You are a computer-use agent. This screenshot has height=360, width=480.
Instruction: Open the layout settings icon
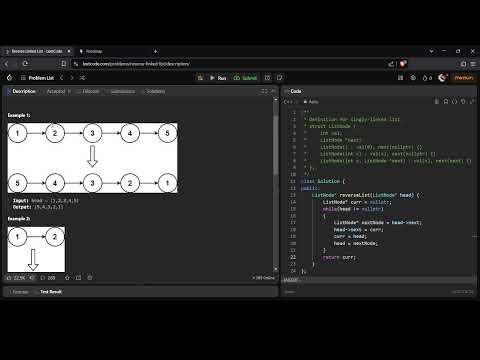point(400,78)
